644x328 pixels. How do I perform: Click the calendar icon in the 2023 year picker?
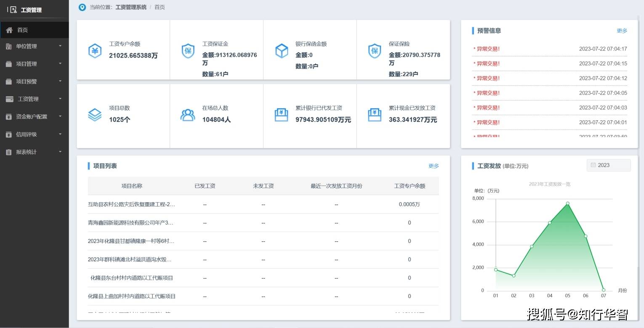tap(593, 165)
